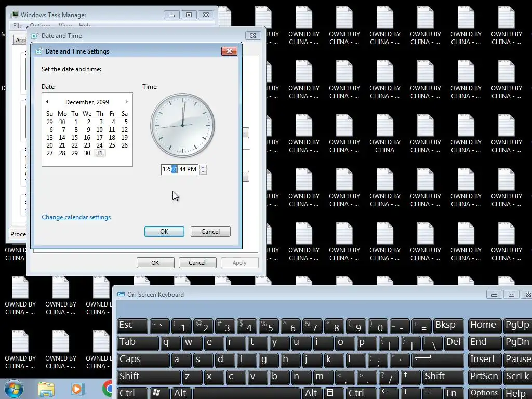The width and height of the screenshot is (532, 399).
Task: Cancel the Date and Time Settings dialog
Action: [x=210, y=231]
